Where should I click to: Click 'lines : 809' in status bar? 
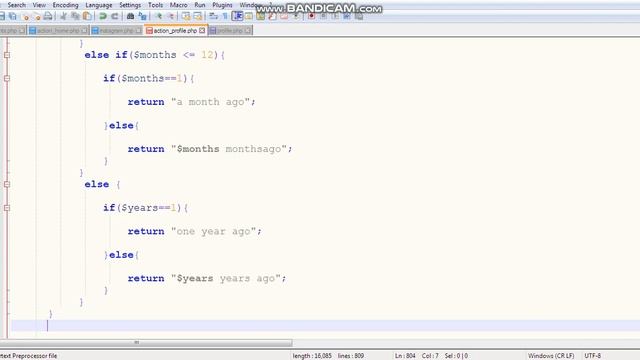351,356
